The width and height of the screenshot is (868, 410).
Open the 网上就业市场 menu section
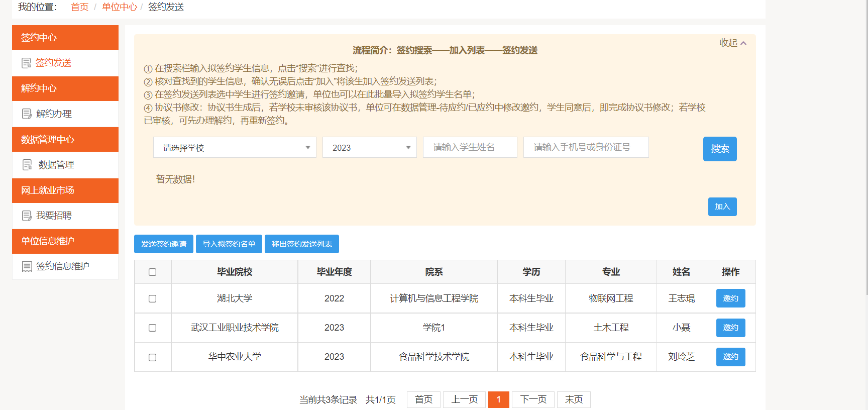tap(65, 190)
